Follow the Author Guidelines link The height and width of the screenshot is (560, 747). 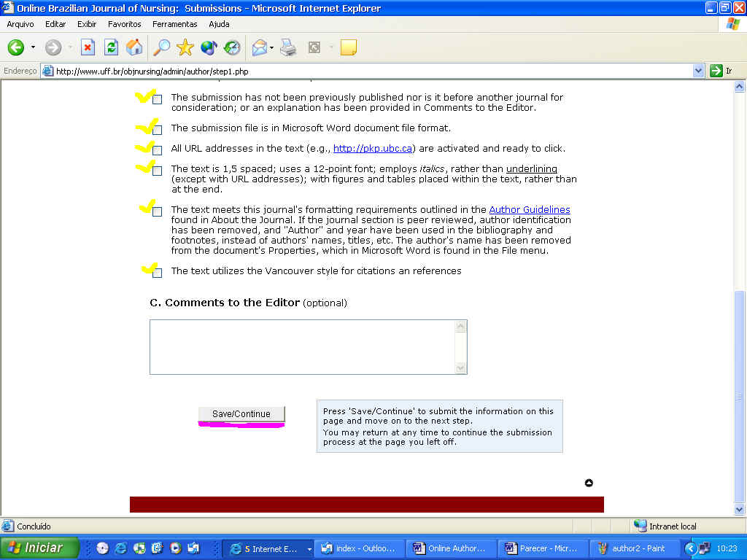pos(529,210)
